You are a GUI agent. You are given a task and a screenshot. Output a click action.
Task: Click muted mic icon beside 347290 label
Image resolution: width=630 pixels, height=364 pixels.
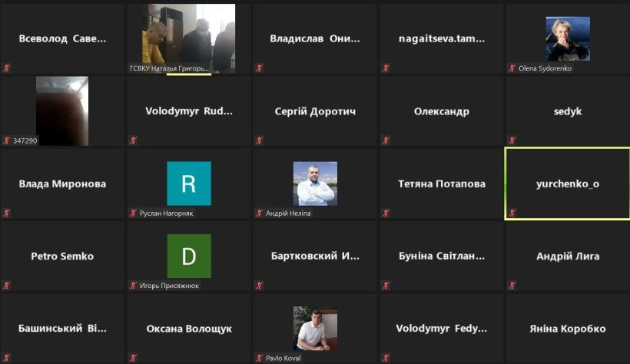[x=7, y=141]
